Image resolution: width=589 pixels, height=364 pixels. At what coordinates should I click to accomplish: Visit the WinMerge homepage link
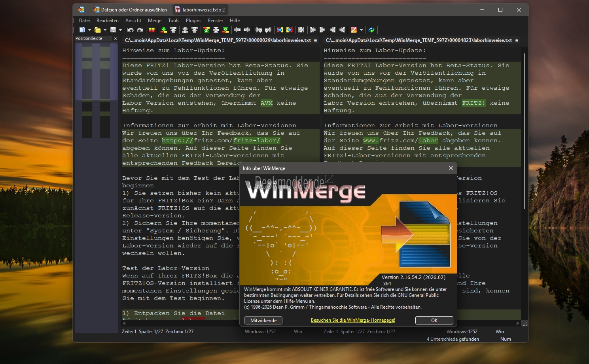click(353, 321)
